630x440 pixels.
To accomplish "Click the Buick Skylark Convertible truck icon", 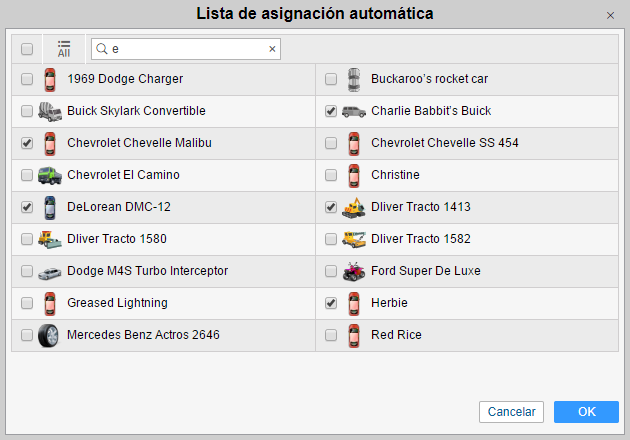I will (x=50, y=111).
